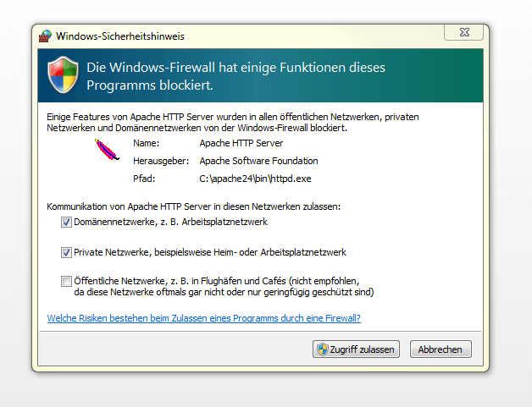The width and height of the screenshot is (532, 407).
Task: Click the Windows security shield icon
Action: pyautogui.click(x=63, y=74)
